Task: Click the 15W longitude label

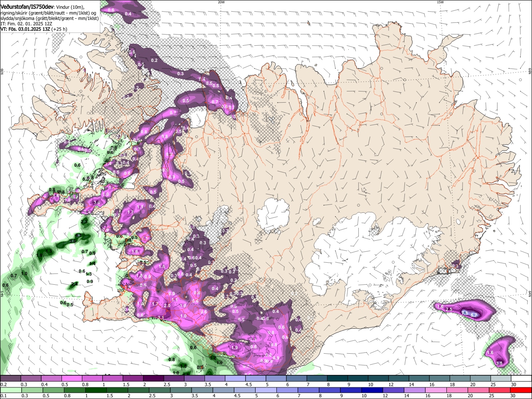Action: point(440,2)
